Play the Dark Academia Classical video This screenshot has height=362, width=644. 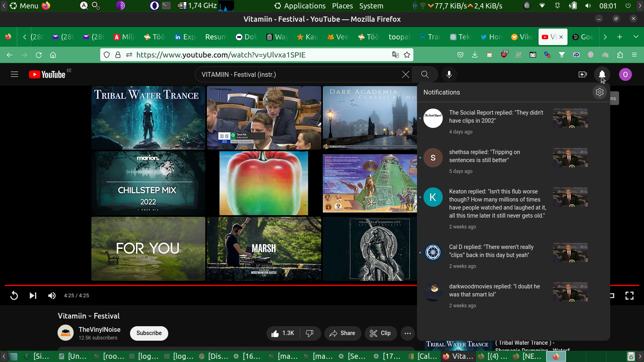coord(370,118)
